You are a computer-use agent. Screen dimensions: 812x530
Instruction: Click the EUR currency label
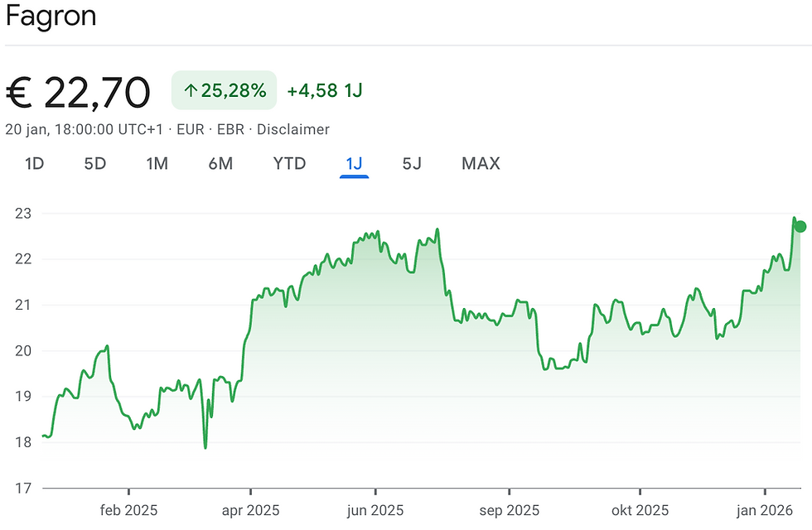point(191,129)
